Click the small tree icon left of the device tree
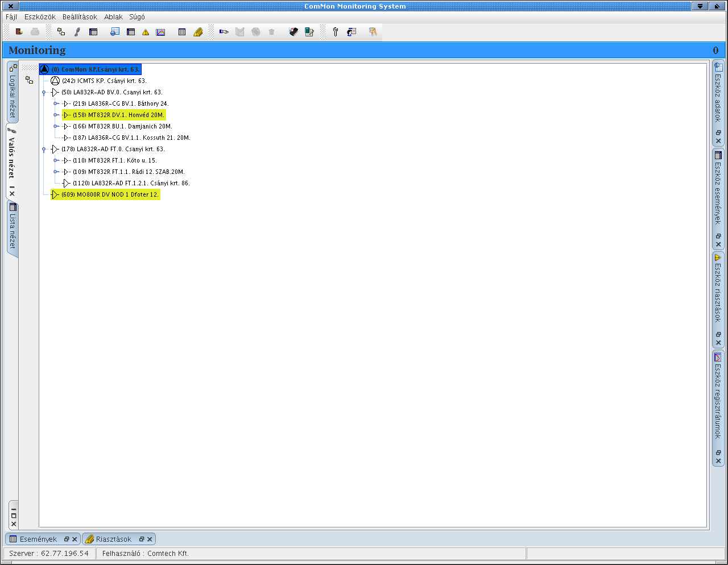 pos(29,80)
